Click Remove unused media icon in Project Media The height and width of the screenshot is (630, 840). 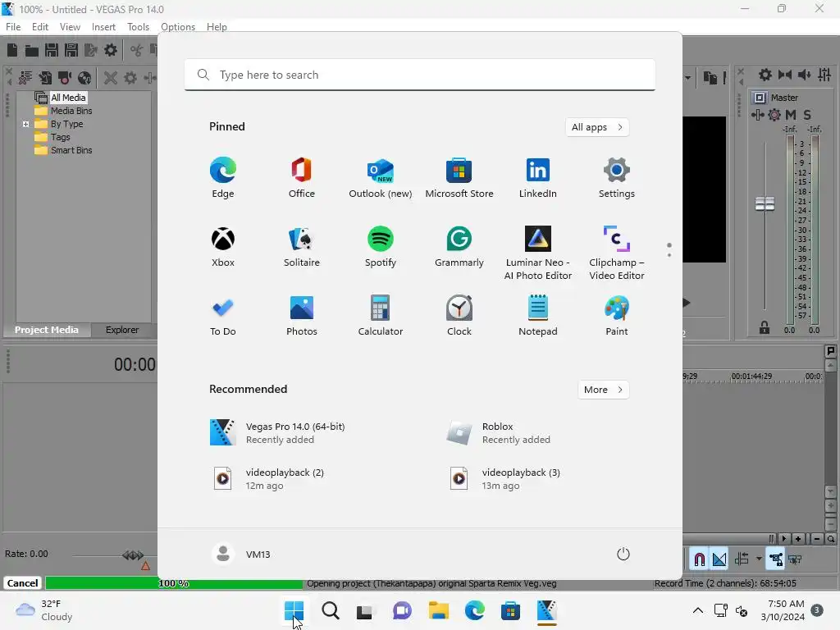tap(25, 78)
